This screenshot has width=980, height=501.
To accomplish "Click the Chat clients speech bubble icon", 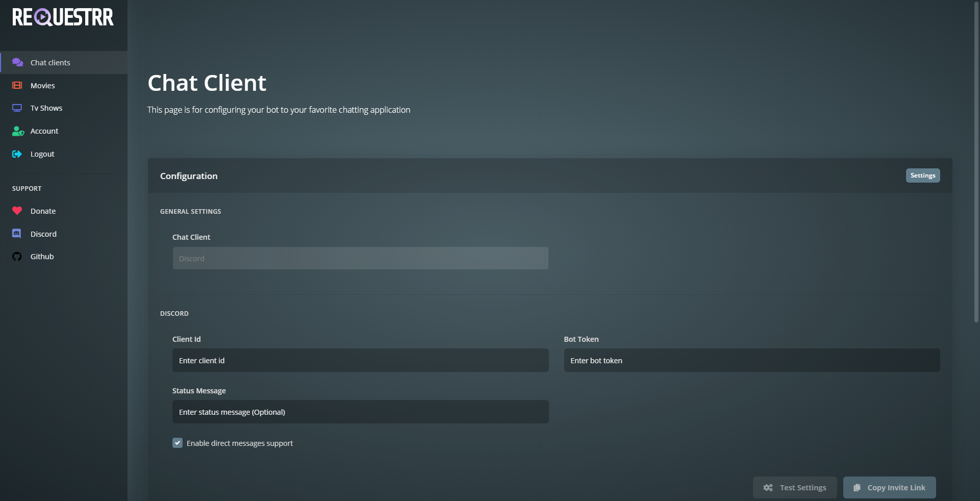I will pyautogui.click(x=17, y=62).
